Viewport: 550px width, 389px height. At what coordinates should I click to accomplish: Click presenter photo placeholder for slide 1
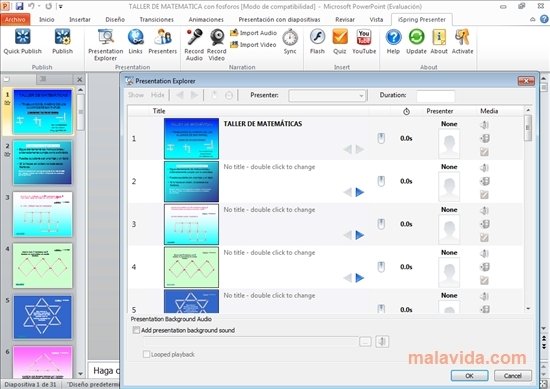click(449, 143)
